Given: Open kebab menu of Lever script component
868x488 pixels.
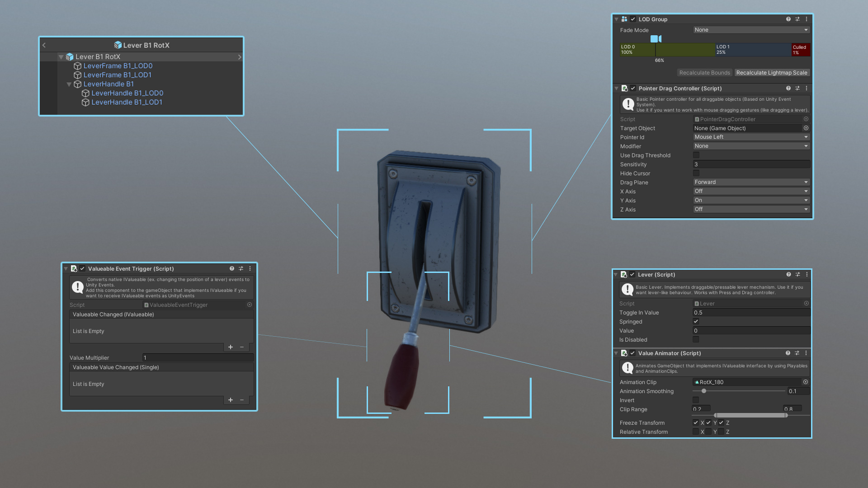Looking at the screenshot, I should click(x=807, y=275).
